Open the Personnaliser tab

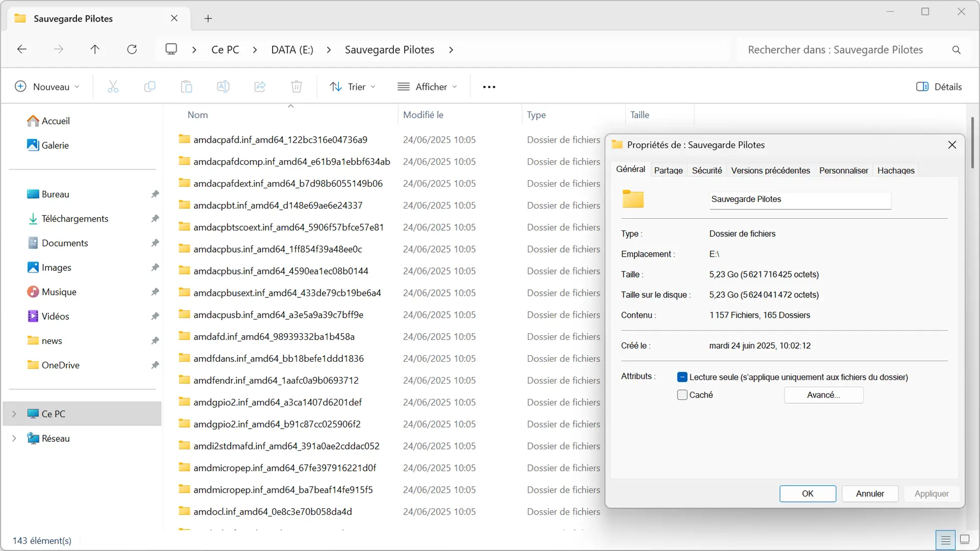[x=843, y=170]
